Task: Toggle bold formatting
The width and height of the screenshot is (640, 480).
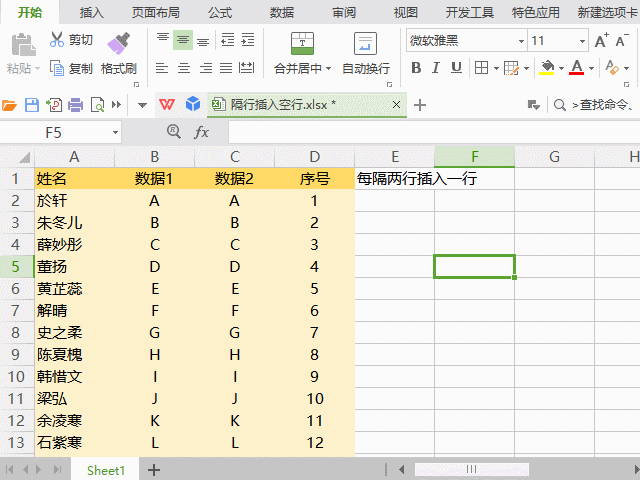Action: [416, 68]
